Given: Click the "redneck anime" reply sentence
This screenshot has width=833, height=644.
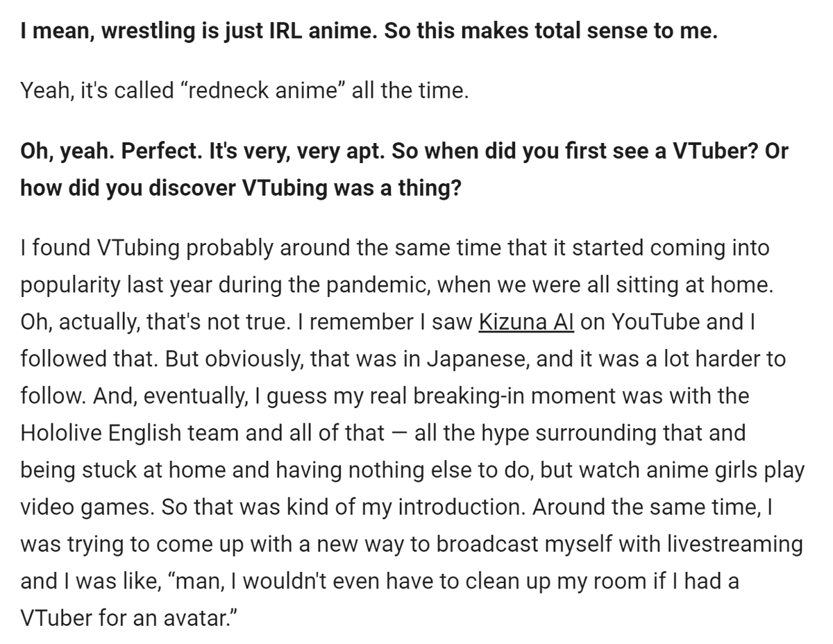Looking at the screenshot, I should point(244,90).
